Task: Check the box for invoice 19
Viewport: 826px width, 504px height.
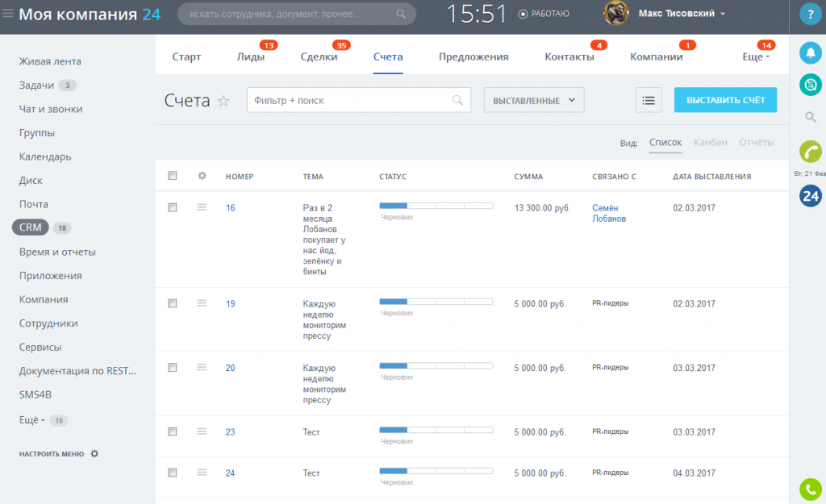Action: [x=173, y=303]
